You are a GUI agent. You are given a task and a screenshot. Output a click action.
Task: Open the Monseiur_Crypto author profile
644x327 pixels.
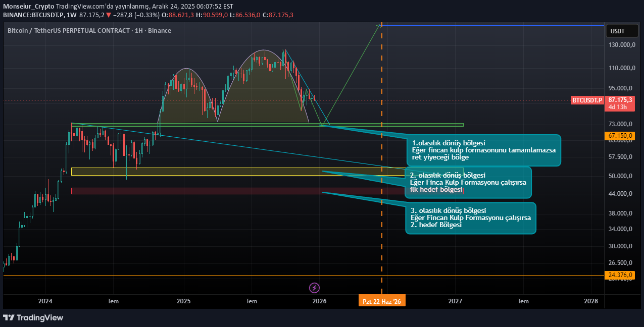click(28, 6)
